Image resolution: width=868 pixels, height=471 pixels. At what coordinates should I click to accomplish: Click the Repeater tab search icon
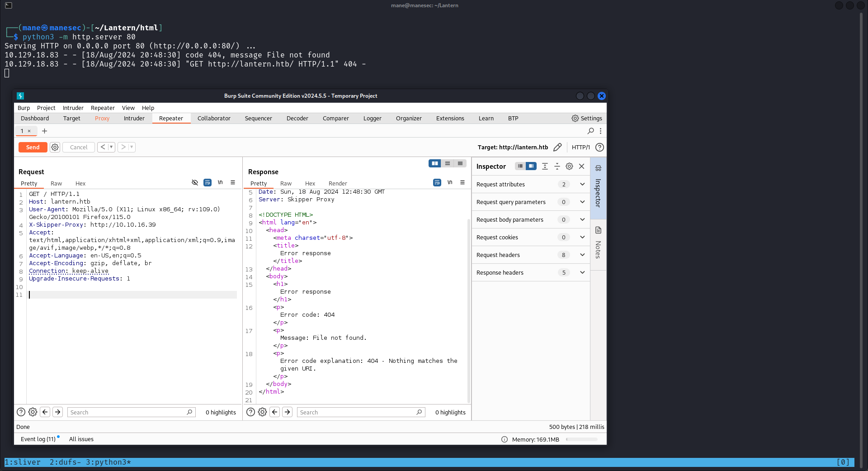point(590,131)
